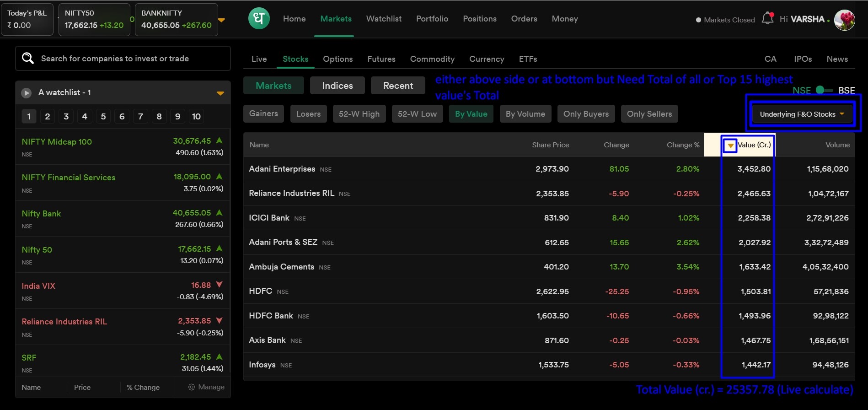Open the Underlying F&O Stocks dropdown
Viewport: 868px width, 410px height.
click(x=802, y=114)
